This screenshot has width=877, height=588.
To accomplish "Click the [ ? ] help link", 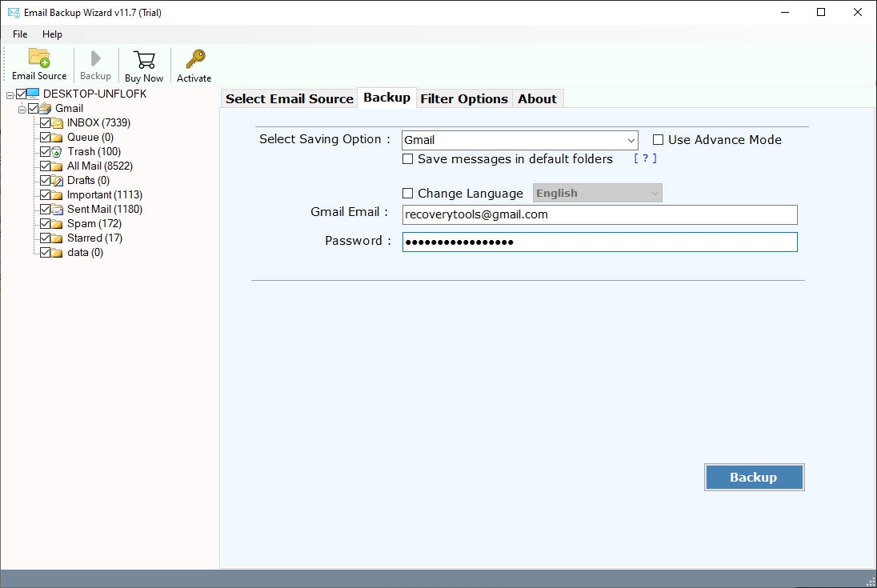I will point(645,158).
